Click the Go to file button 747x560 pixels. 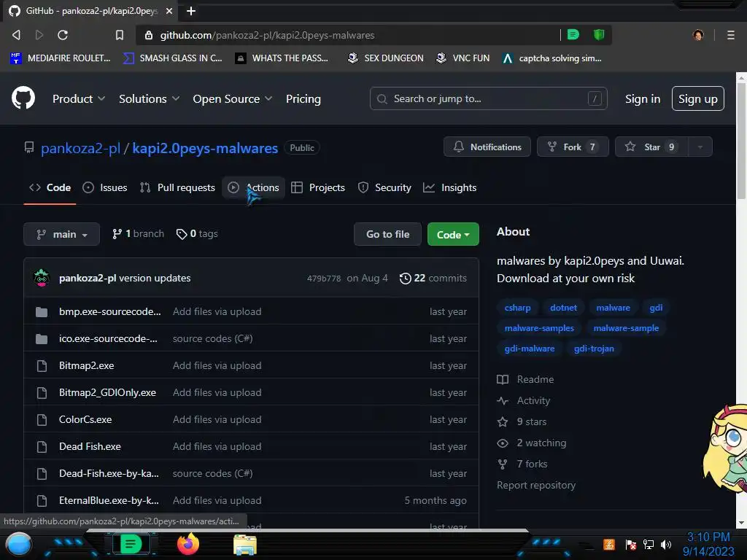click(387, 234)
